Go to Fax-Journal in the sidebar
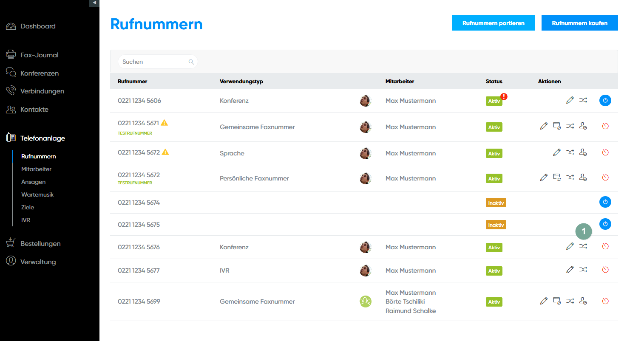This screenshot has width=644, height=341. coord(39,55)
